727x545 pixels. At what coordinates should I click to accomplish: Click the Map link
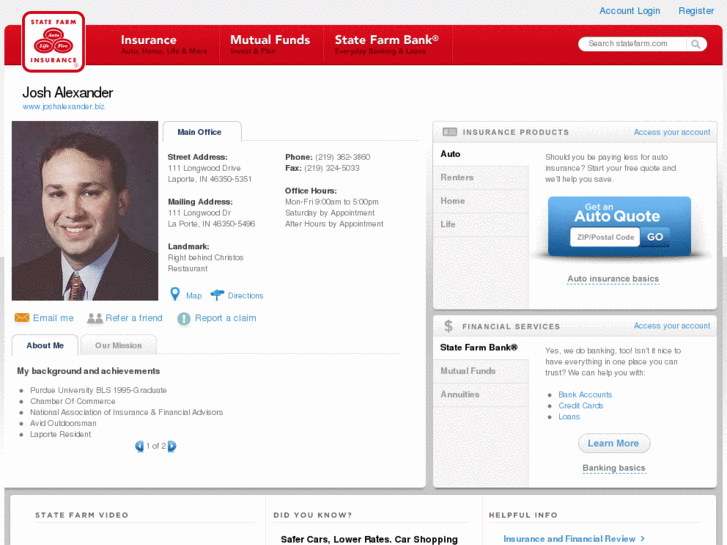tap(194, 295)
